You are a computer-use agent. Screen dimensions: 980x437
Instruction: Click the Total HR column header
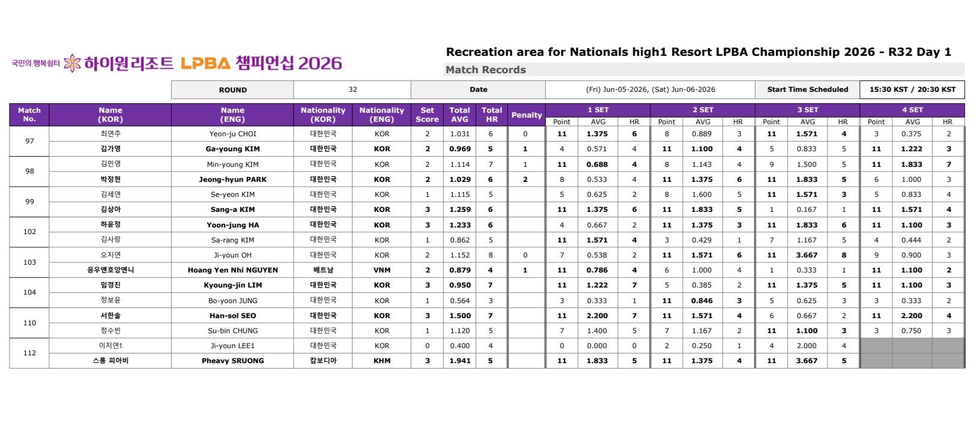(x=492, y=115)
